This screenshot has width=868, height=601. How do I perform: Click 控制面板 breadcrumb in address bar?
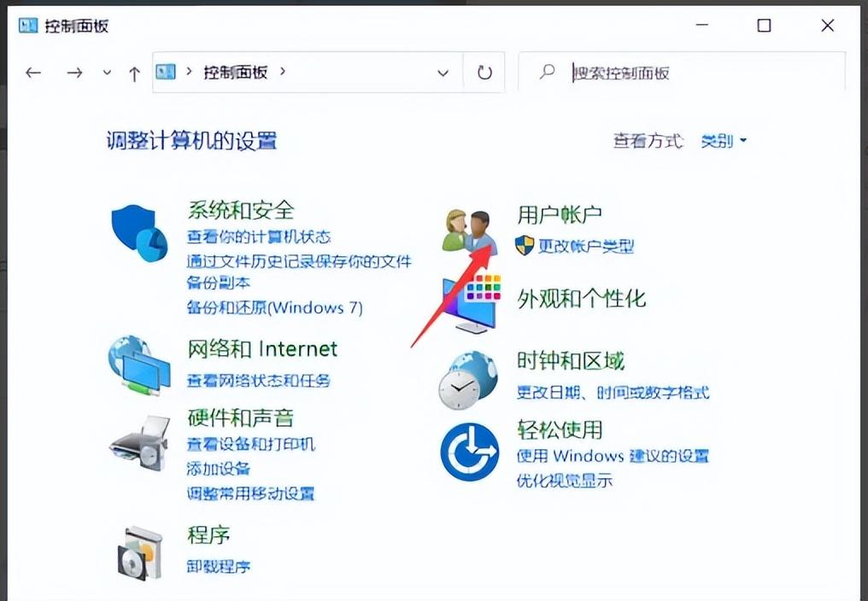[236, 72]
